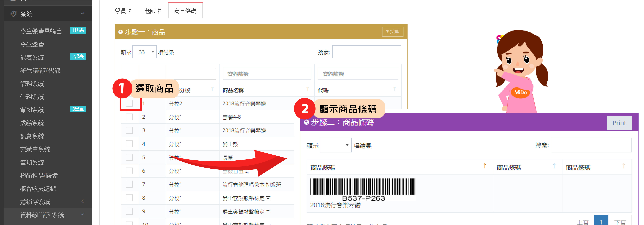Viewport: 644px width, 225px height.
Task: Click the 步驟一 collapse circle icon
Action: tap(120, 32)
